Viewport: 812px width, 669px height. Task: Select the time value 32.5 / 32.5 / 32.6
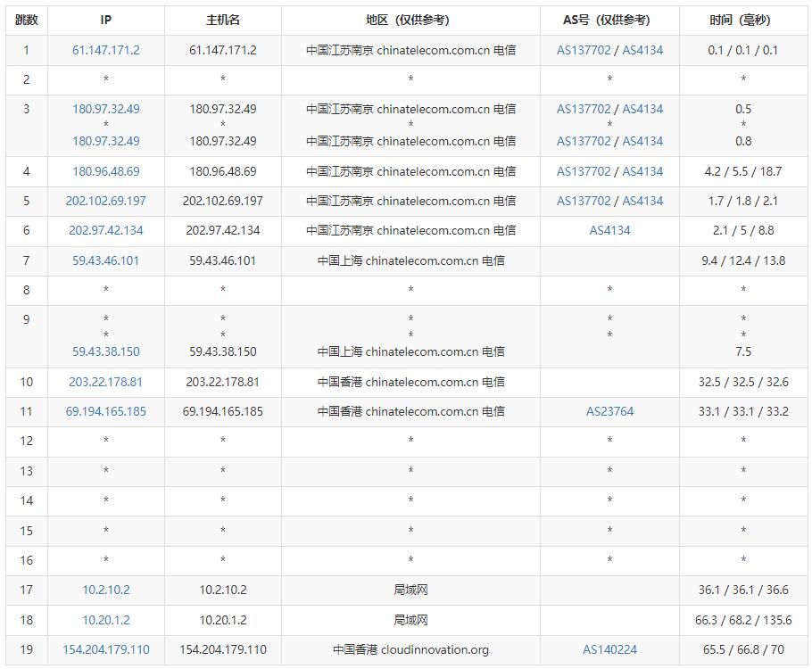[x=743, y=382]
